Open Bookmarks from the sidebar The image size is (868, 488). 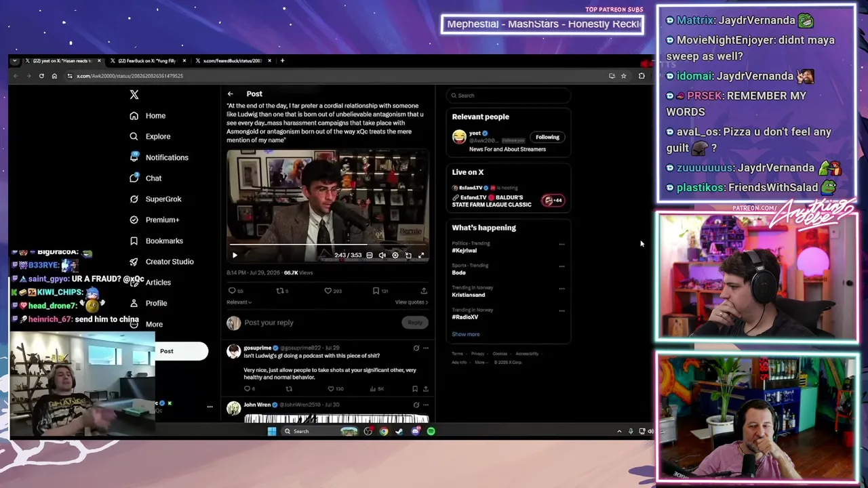coord(157,241)
